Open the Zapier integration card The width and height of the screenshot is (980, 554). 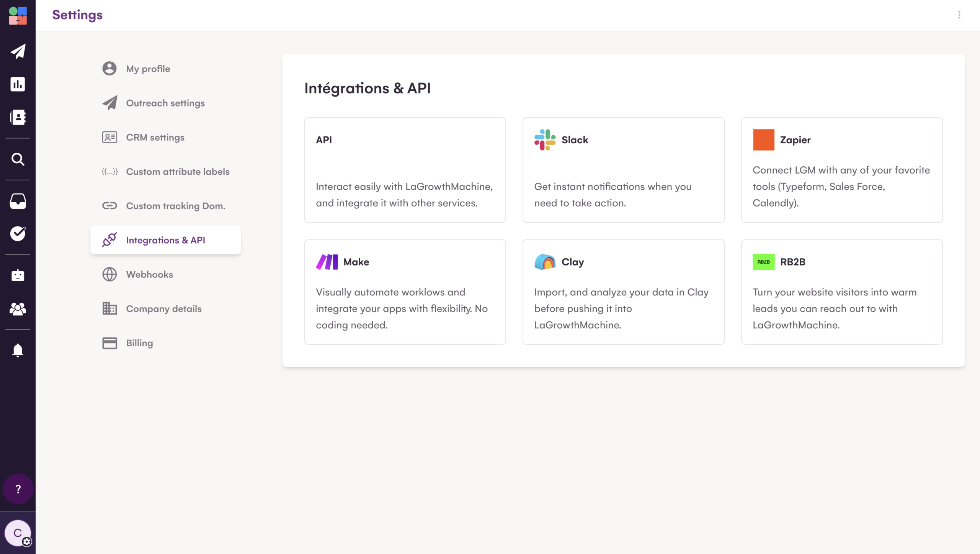(x=841, y=170)
